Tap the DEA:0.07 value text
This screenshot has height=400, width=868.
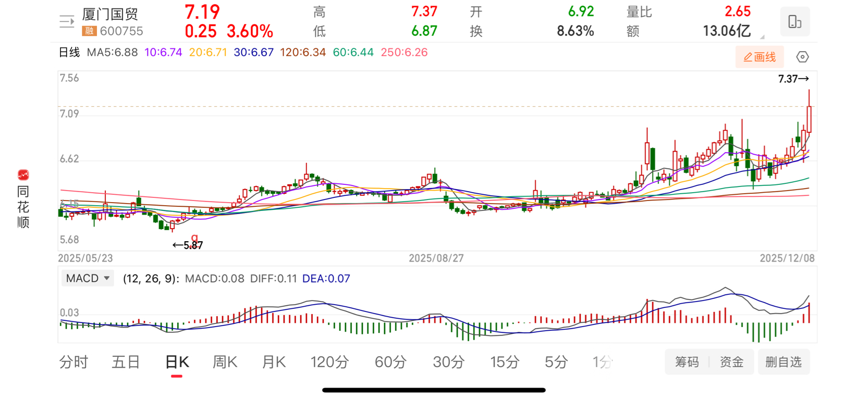pos(326,279)
